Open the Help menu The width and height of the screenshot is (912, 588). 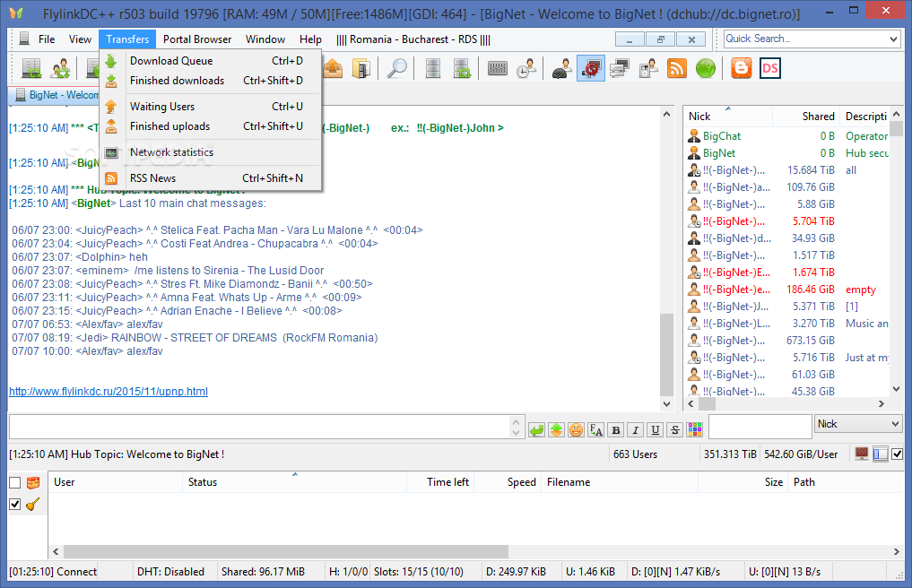click(x=310, y=39)
